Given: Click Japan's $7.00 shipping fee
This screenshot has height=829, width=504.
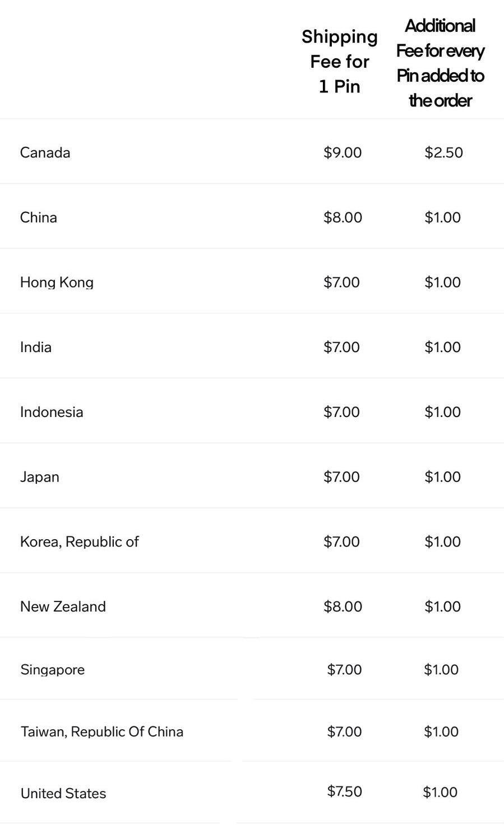Looking at the screenshot, I should click(341, 477).
